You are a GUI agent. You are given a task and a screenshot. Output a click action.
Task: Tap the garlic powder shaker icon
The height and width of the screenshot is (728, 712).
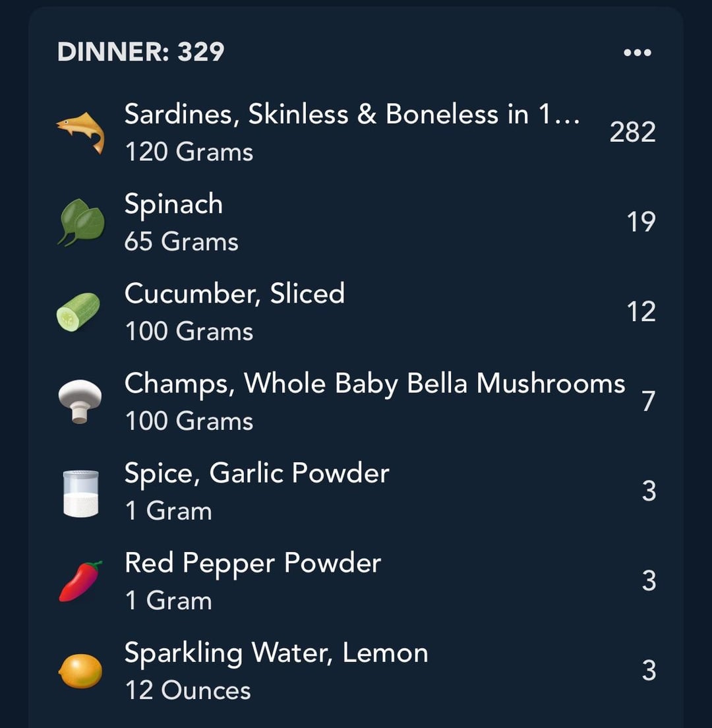(81, 493)
